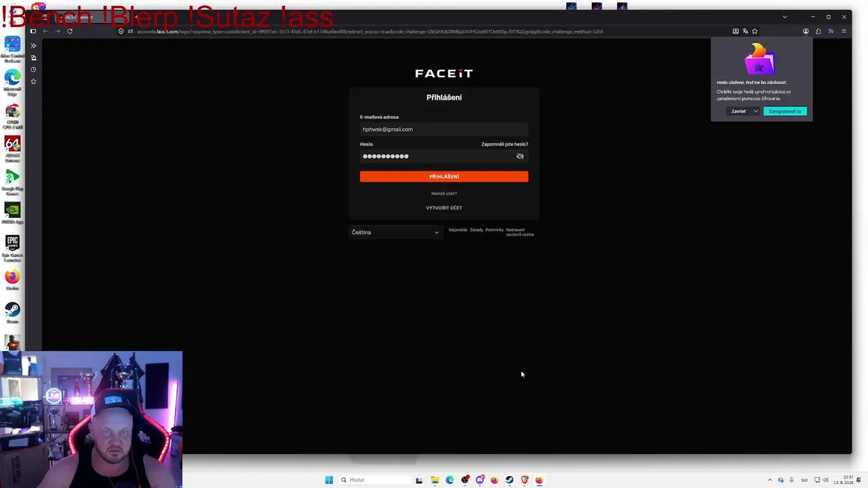The height and width of the screenshot is (488, 868).
Task: Click Zavrieť in the password popup
Action: point(738,111)
